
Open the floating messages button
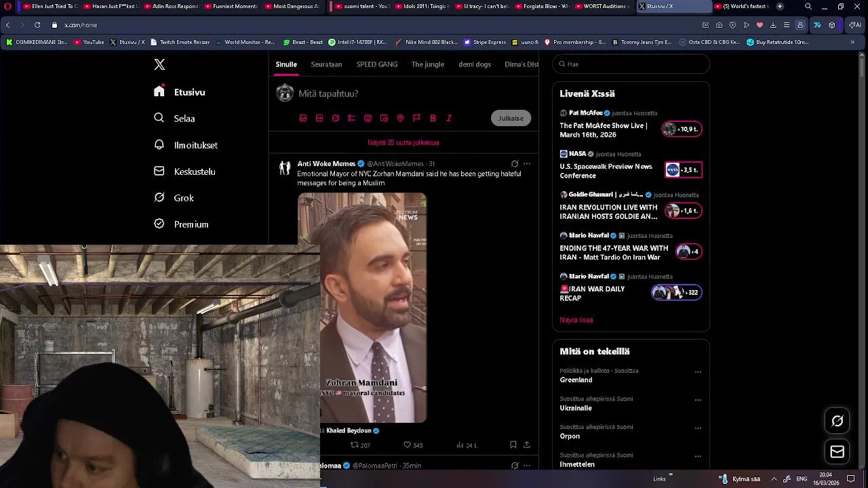pyautogui.click(x=837, y=451)
